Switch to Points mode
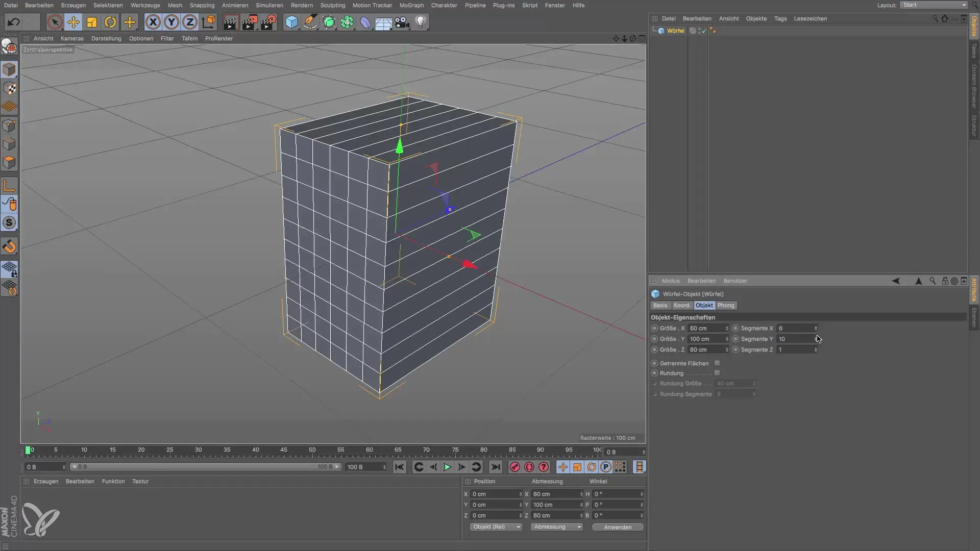This screenshot has height=551, width=980. point(9,126)
